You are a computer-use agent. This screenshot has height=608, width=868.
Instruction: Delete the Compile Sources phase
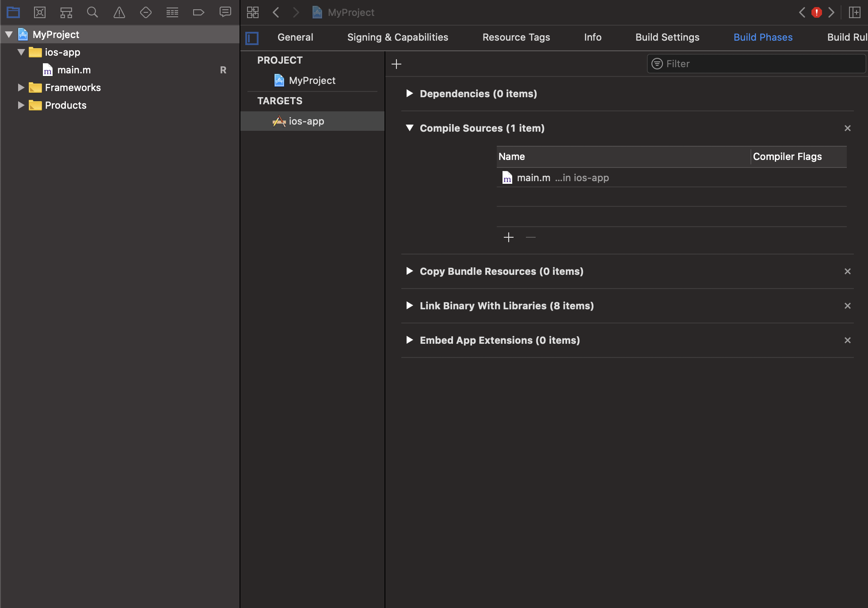click(x=848, y=128)
